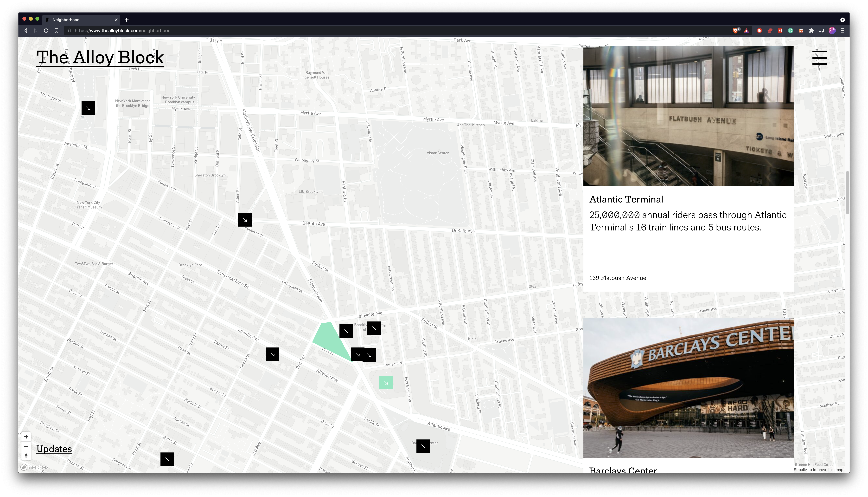Image resolution: width=868 pixels, height=497 pixels.
Task: Click map marker on Barclays Center
Action: [423, 446]
